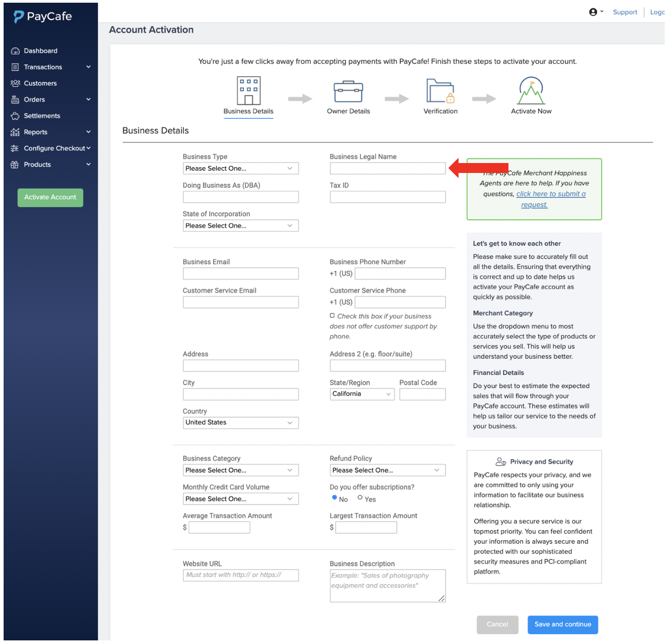Click Save and continue
The height and width of the screenshot is (644, 671).
(563, 625)
